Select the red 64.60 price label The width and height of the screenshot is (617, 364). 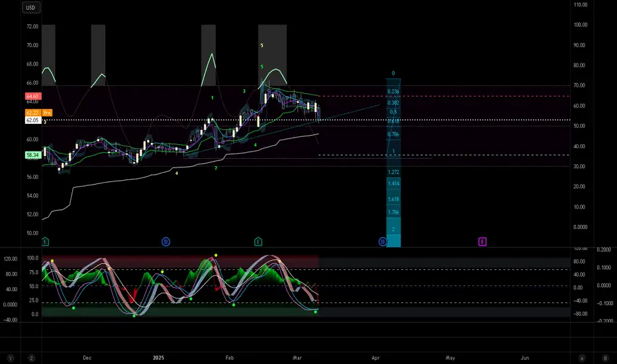[x=32, y=97]
